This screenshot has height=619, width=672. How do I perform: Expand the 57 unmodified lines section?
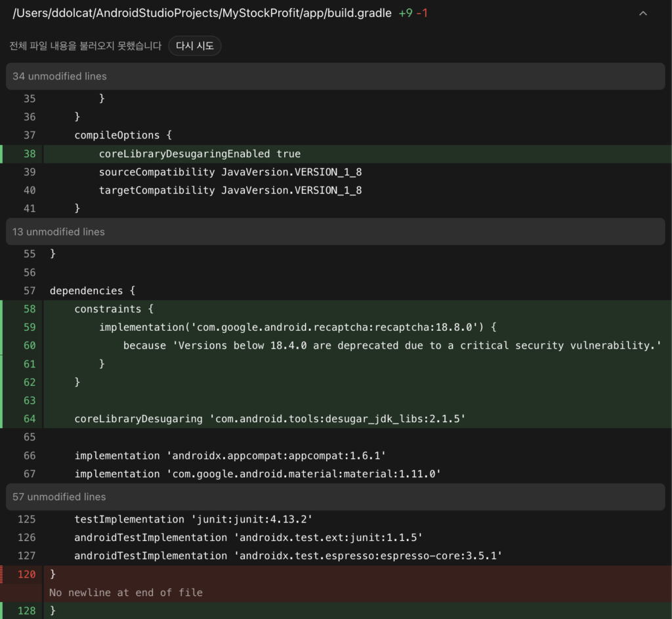point(335,497)
